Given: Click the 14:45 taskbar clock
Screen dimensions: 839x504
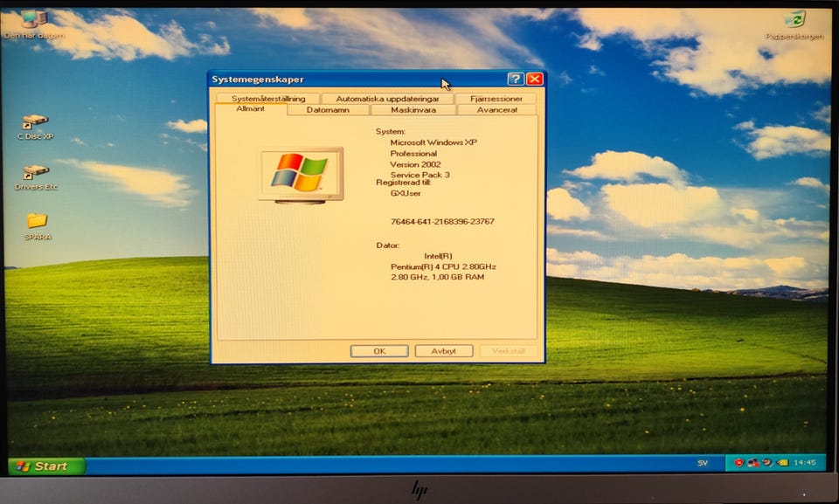Looking at the screenshot, I should pyautogui.click(x=805, y=462).
